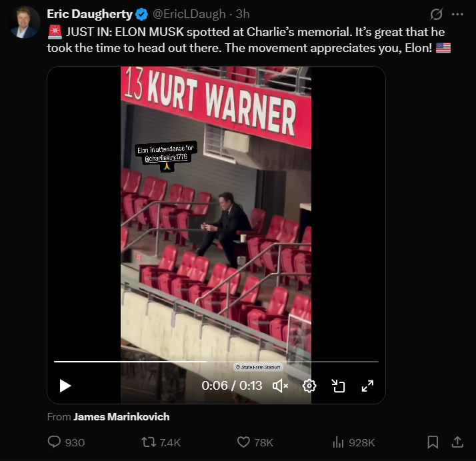This screenshot has height=461, width=476.
Task: Open video in picture-in-picture mode
Action: click(338, 386)
